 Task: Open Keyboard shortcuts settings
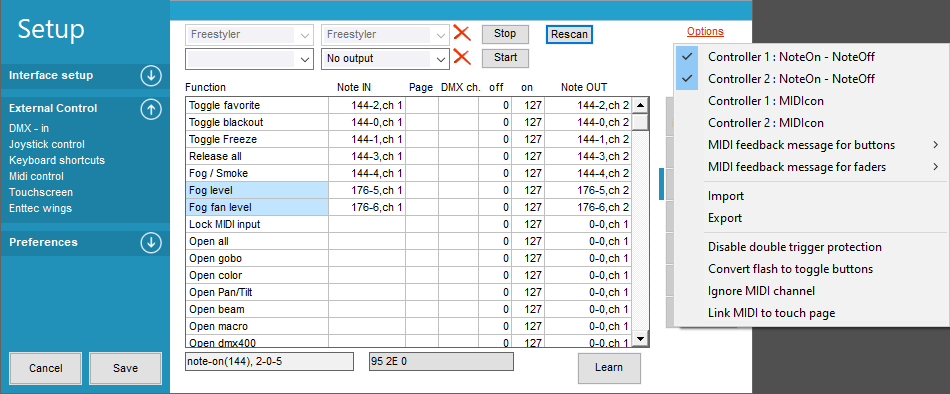click(57, 160)
